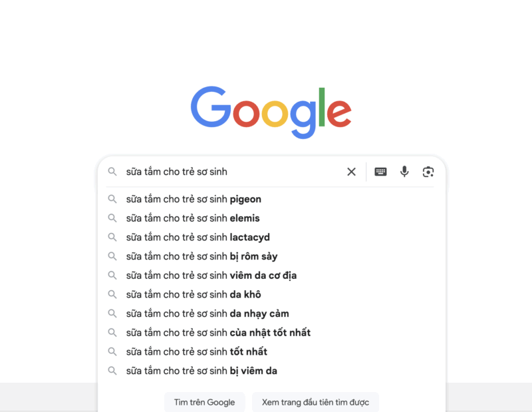Screen dimensions: 532x412
Task: Select suggestion sữa tắm cho trẻ sơ sinh pigeon
Action: click(x=193, y=199)
